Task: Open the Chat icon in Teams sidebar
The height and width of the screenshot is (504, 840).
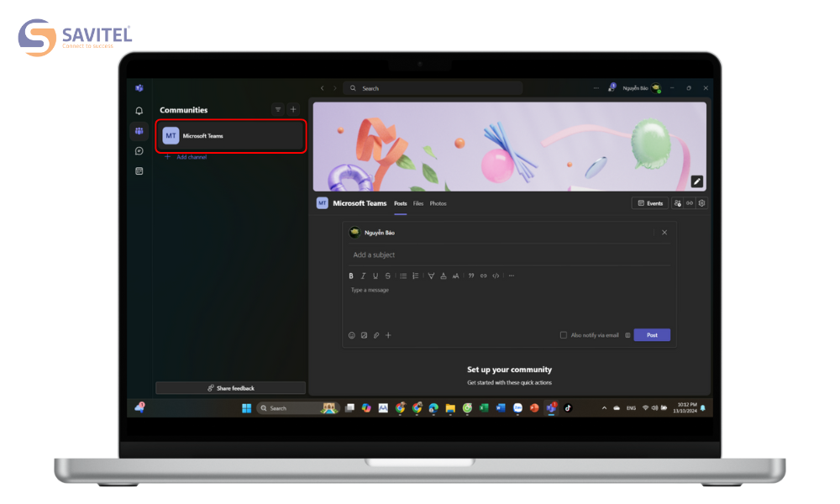Action: click(x=139, y=151)
